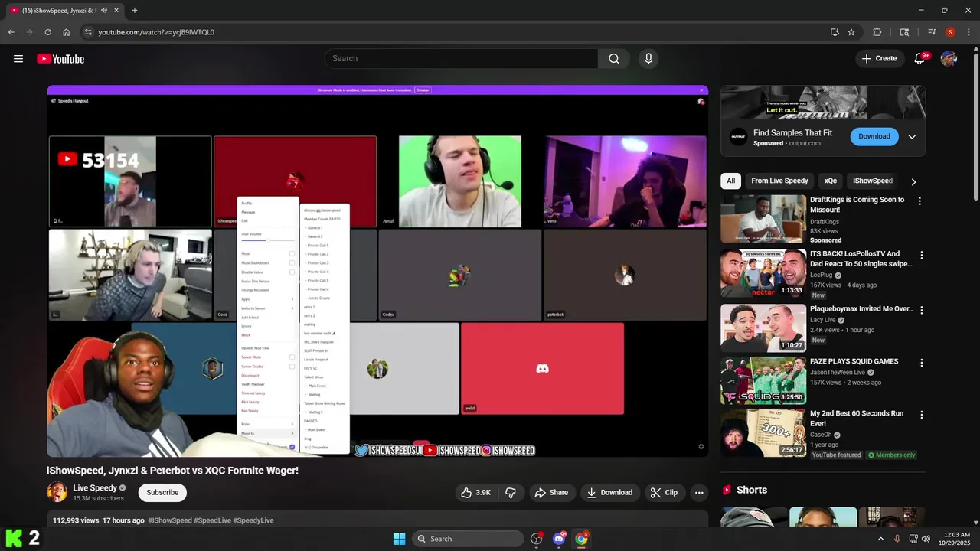Open the #IShowSpeed hashtag
The height and width of the screenshot is (551, 980).
tap(170, 520)
